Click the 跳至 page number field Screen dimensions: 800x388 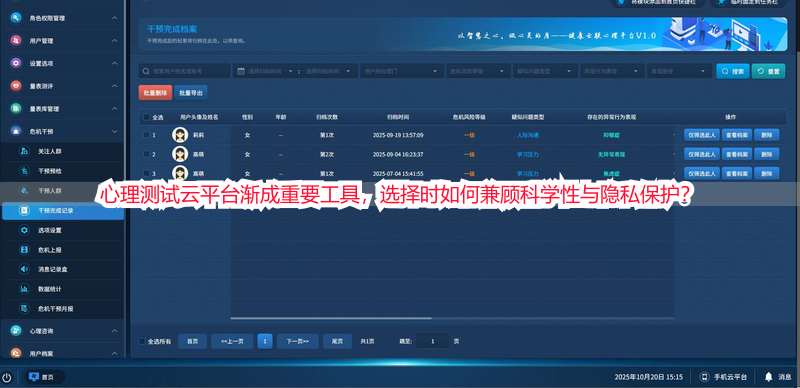point(433,341)
